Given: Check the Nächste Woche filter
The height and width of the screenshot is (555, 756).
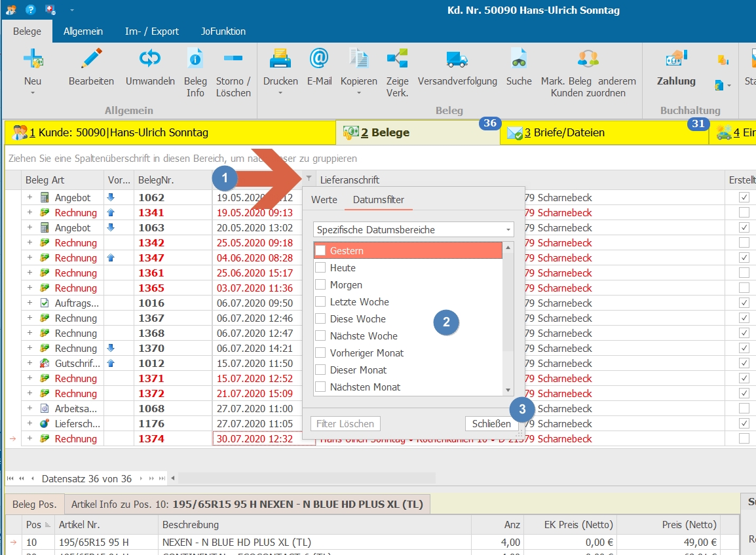Looking at the screenshot, I should pos(320,335).
